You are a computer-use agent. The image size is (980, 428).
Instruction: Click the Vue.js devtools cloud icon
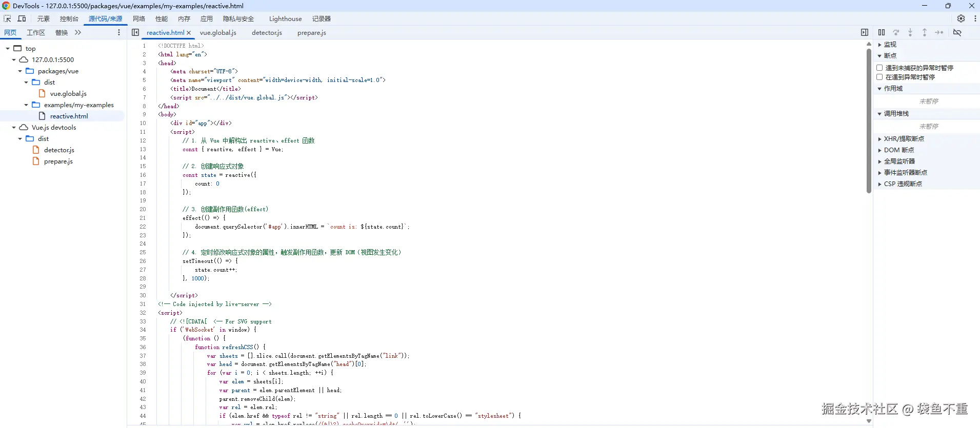24,127
